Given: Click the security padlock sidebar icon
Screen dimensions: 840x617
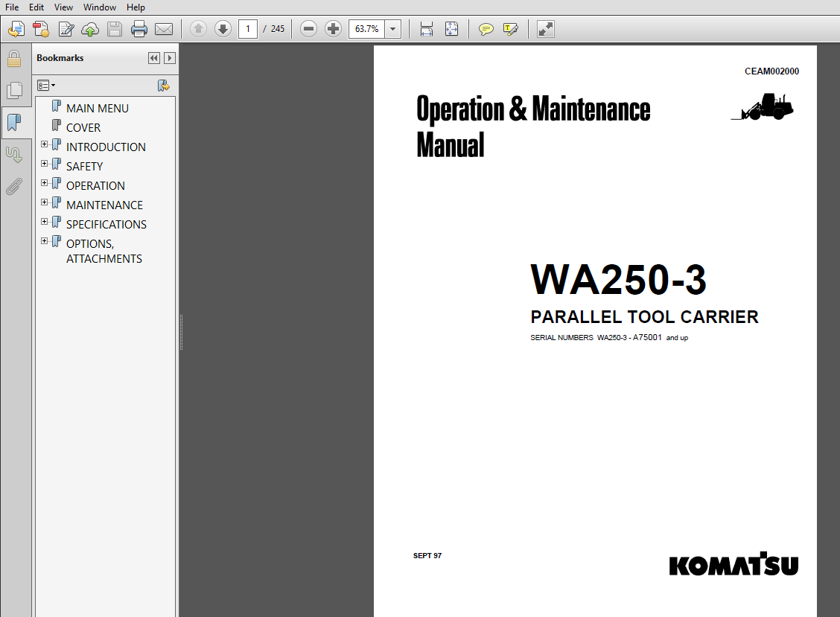Looking at the screenshot, I should tap(14, 59).
